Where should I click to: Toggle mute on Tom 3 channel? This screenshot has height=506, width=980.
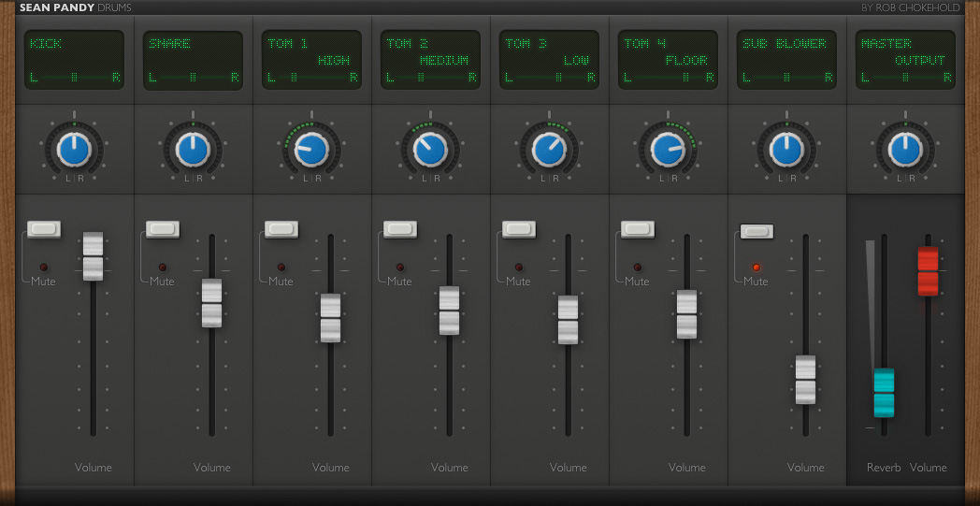pos(519,229)
